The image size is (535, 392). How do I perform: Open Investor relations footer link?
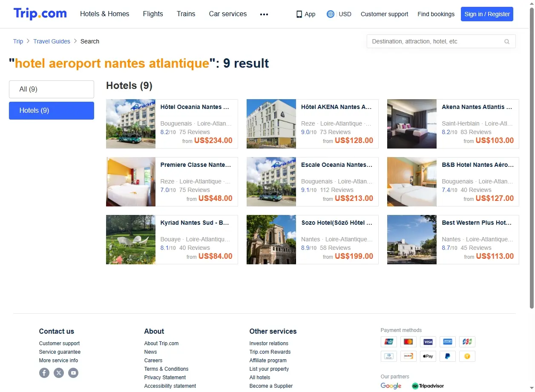point(269,343)
